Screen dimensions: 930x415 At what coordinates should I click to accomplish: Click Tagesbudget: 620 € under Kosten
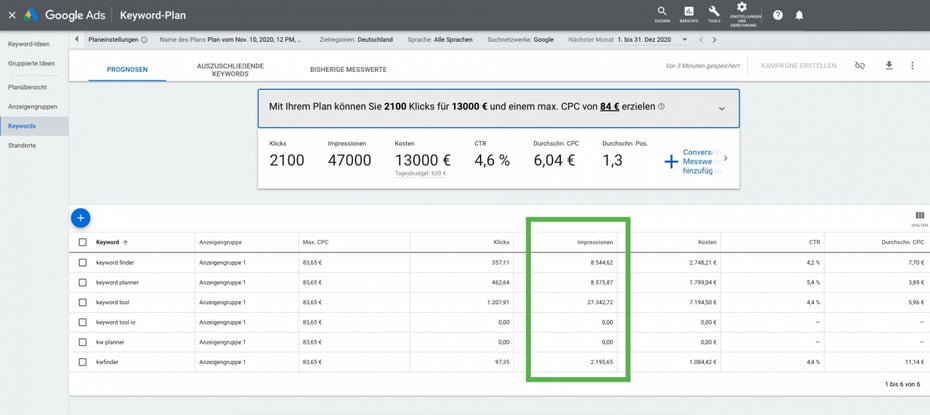(x=420, y=174)
